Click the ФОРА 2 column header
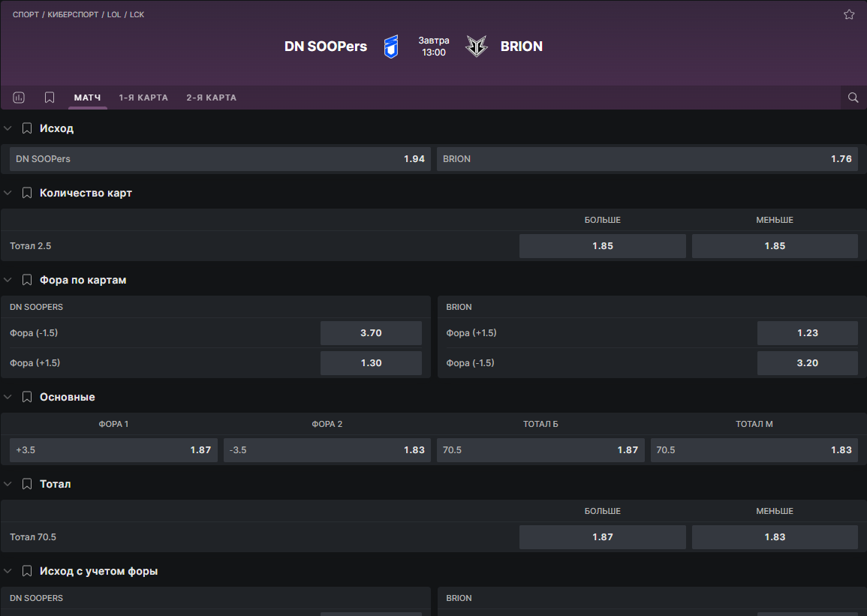The width and height of the screenshot is (867, 616). pyautogui.click(x=327, y=424)
